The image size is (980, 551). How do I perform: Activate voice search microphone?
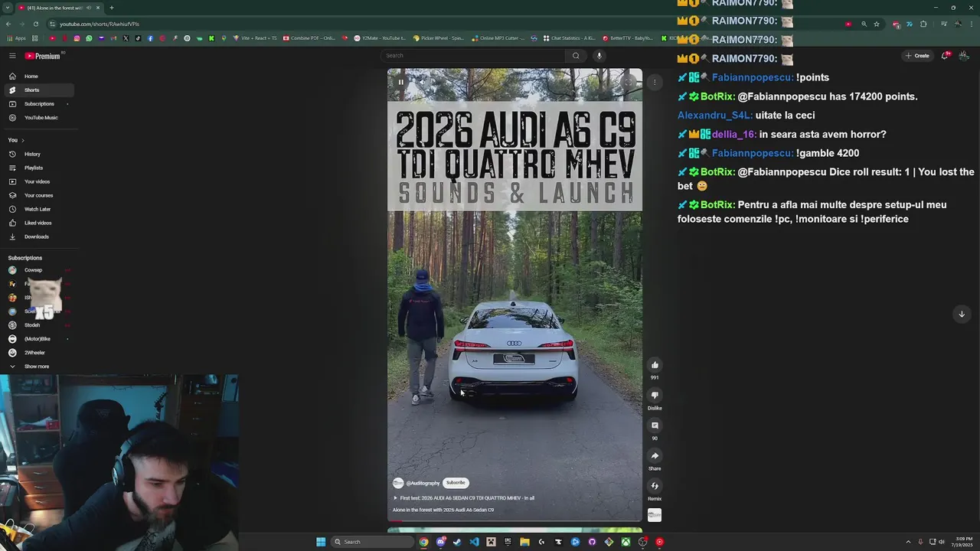(x=599, y=56)
